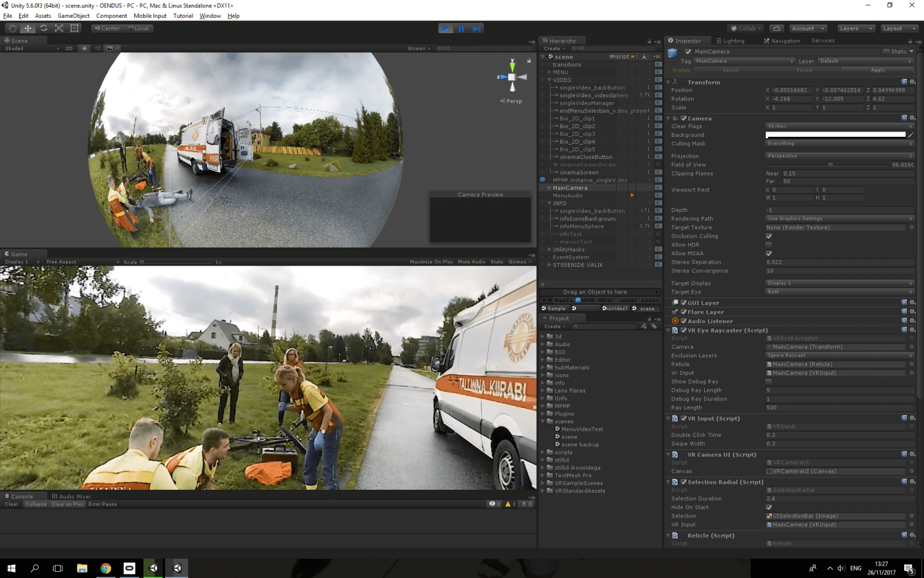Open Windows Start menu
This screenshot has width=924, height=578.
[11, 568]
